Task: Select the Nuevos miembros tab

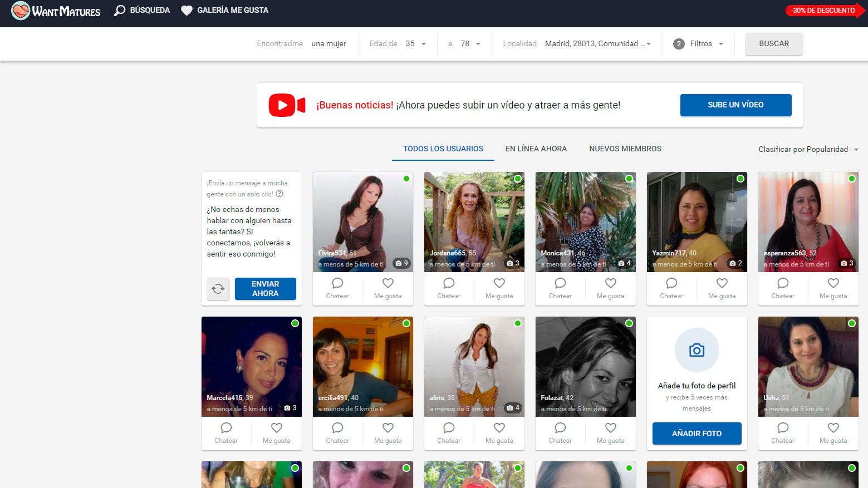Action: point(625,149)
